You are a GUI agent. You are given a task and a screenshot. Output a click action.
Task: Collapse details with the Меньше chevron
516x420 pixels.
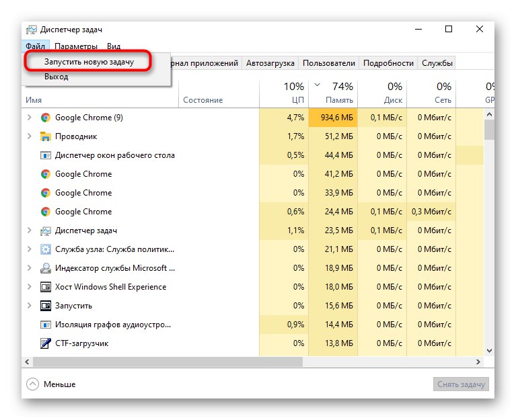tap(33, 384)
